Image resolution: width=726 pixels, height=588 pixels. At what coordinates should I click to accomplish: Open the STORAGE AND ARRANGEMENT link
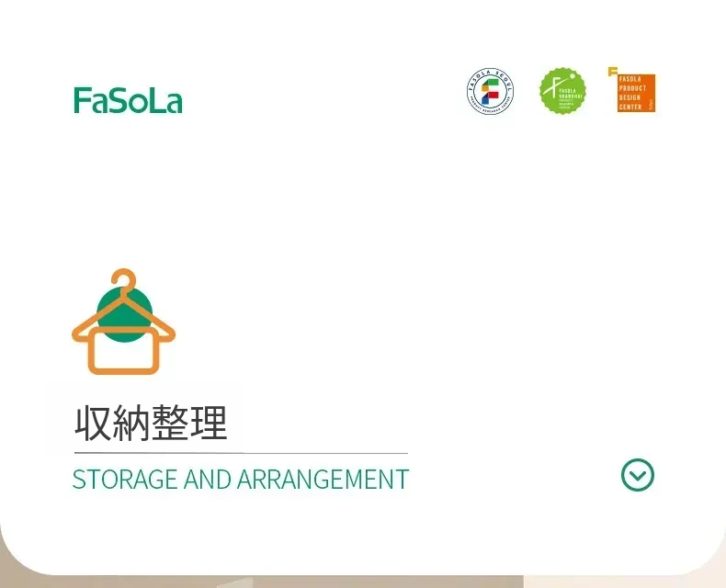(241, 479)
